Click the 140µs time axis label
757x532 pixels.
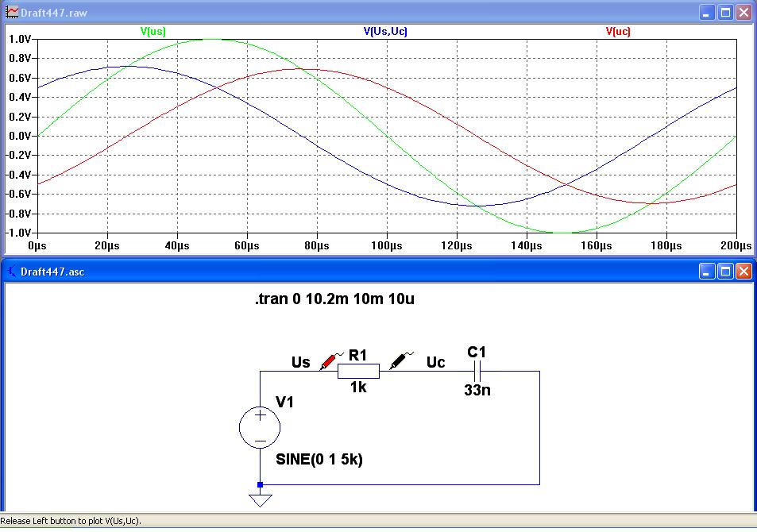(526, 245)
